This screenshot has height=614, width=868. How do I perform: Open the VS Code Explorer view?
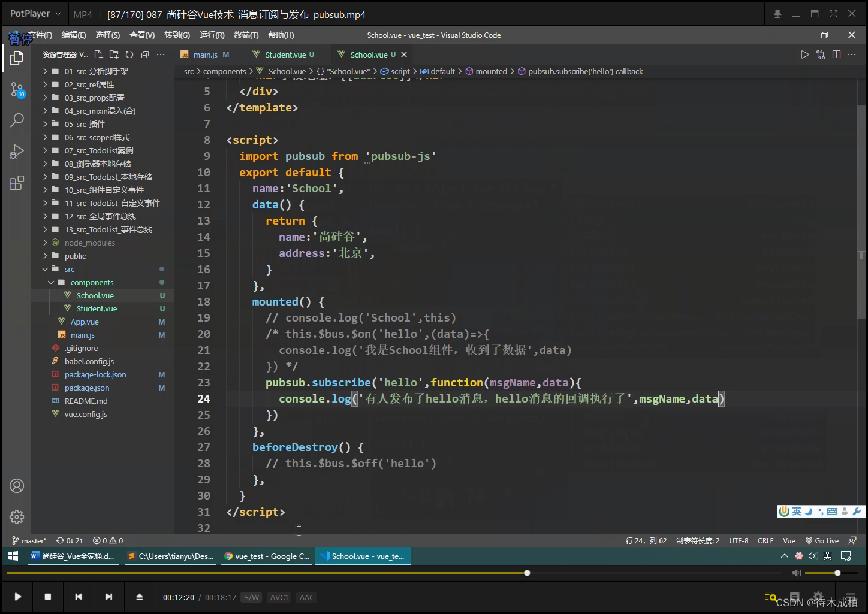[x=17, y=58]
